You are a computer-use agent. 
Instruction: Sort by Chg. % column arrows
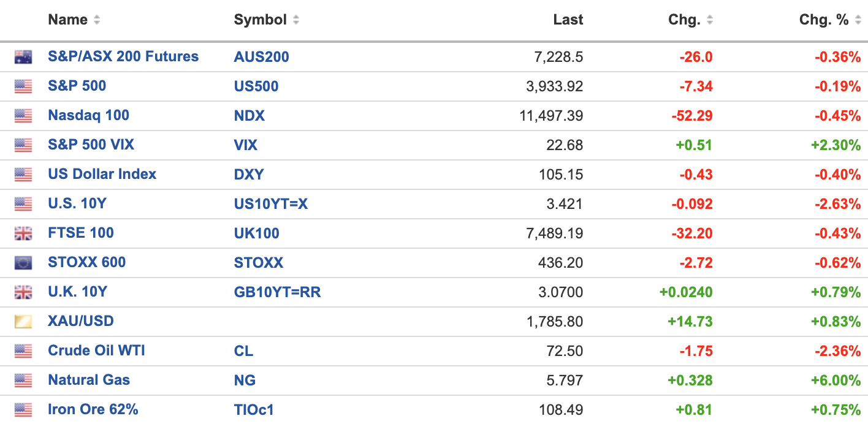coord(858,20)
